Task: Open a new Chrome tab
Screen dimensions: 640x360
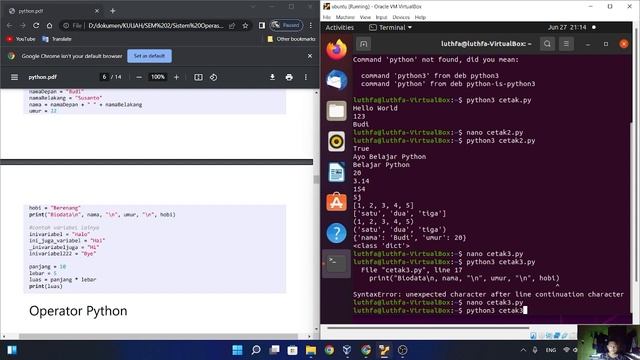Action: (x=113, y=11)
